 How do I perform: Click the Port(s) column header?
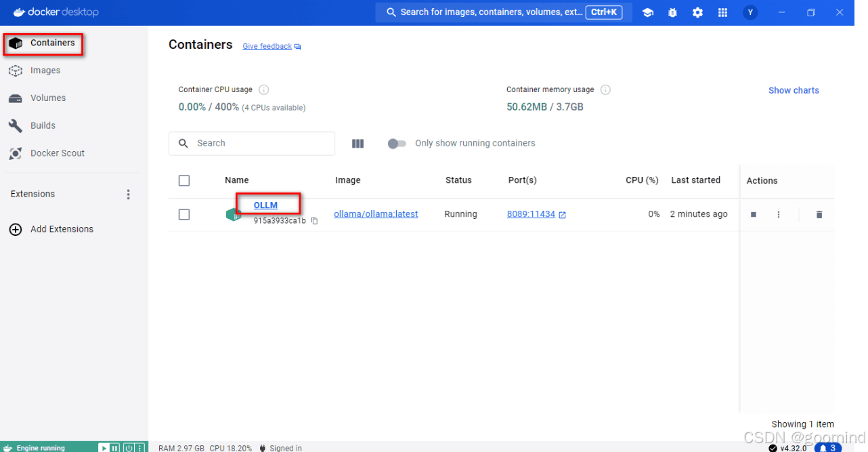(x=523, y=180)
